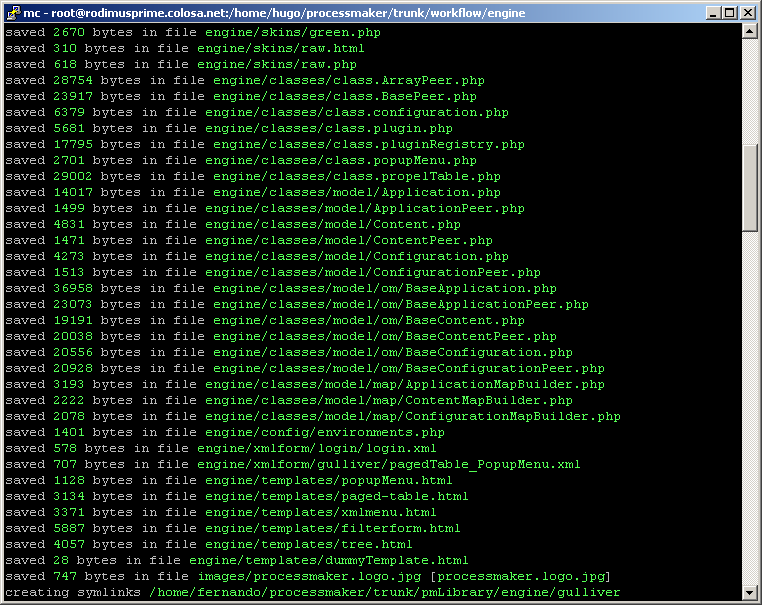Click the scrollbar up arrow

point(750,31)
